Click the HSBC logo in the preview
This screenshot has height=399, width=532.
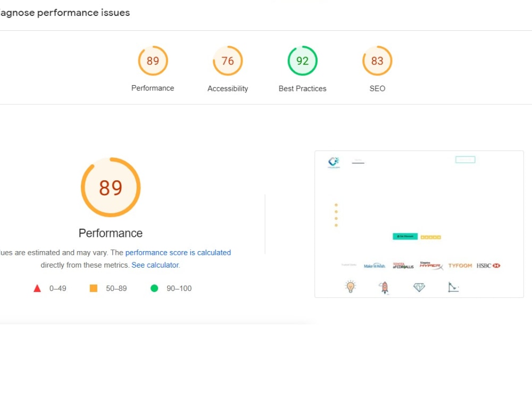488,265
